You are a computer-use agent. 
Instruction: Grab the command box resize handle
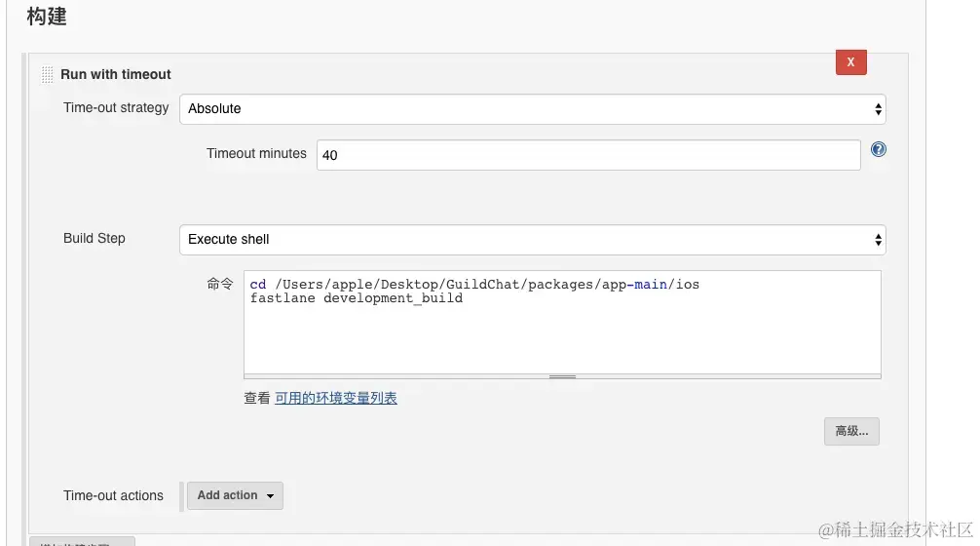click(x=562, y=375)
